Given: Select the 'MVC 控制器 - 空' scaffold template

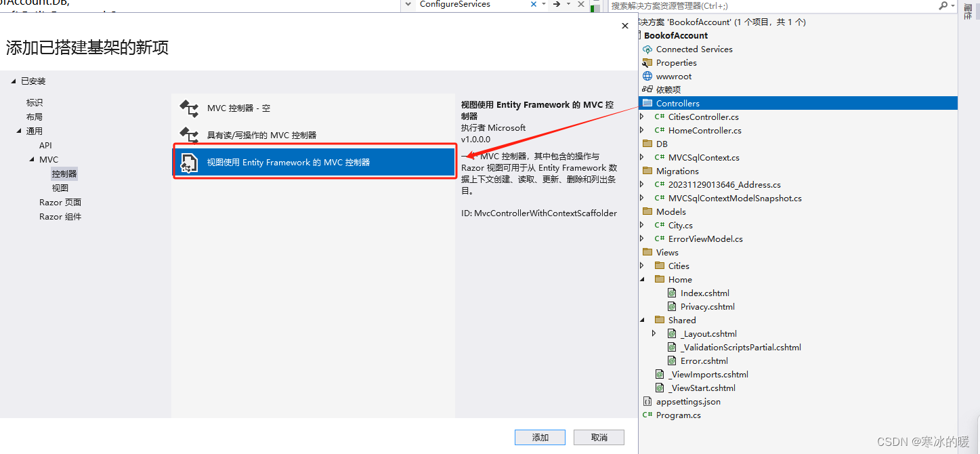Looking at the screenshot, I should click(314, 108).
